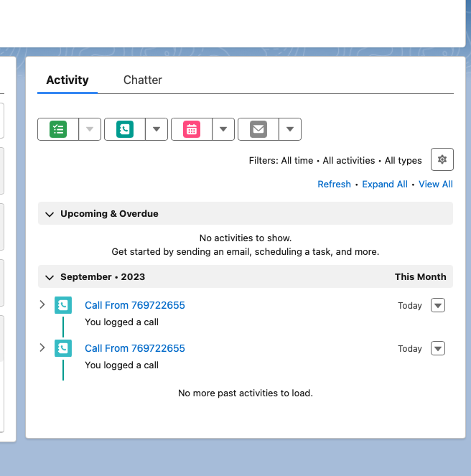Viewport: 471px width, 476px height.
Task: Expand details of the second call entry
Action: click(x=42, y=347)
